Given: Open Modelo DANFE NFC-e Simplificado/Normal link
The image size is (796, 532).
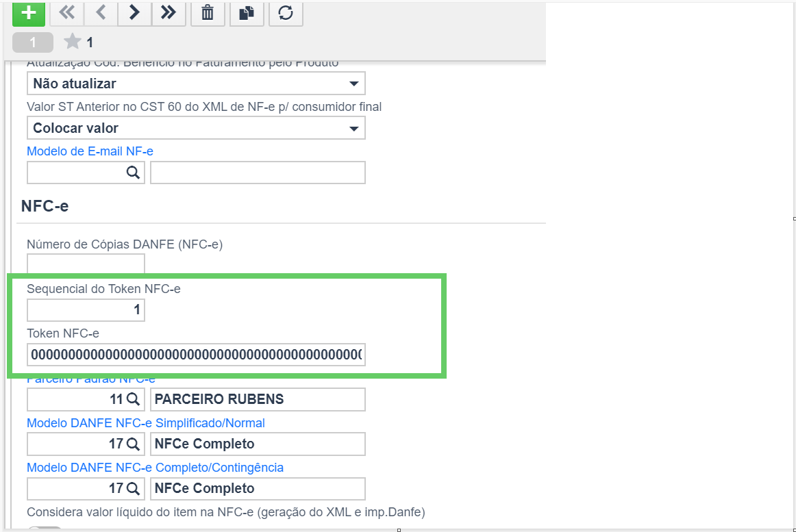Looking at the screenshot, I should [146, 423].
